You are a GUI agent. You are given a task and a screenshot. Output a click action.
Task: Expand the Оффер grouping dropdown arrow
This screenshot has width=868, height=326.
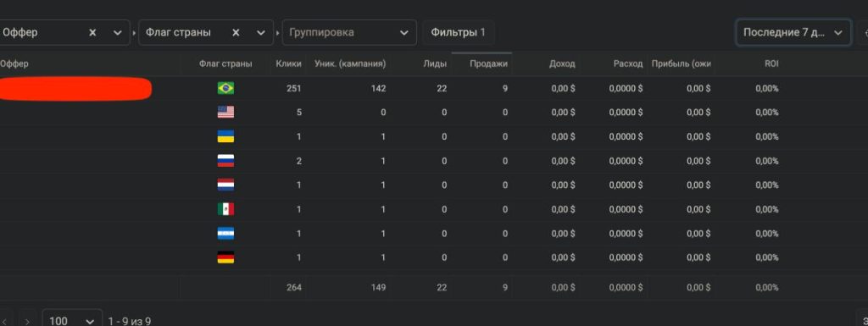click(x=117, y=32)
